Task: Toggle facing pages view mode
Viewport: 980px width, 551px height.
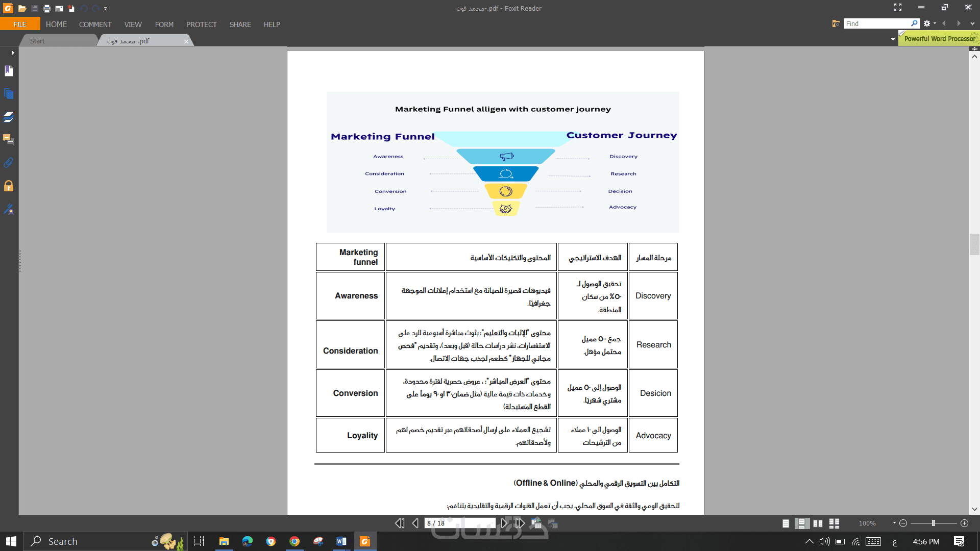Action: click(x=818, y=523)
